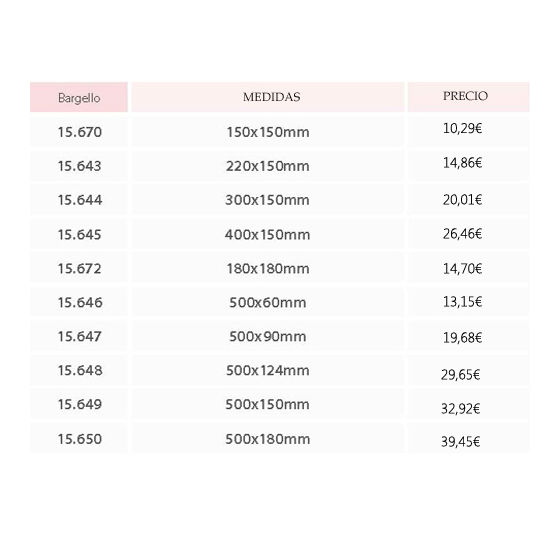Click the PRECIO column header
560x560 pixels.
point(469,97)
